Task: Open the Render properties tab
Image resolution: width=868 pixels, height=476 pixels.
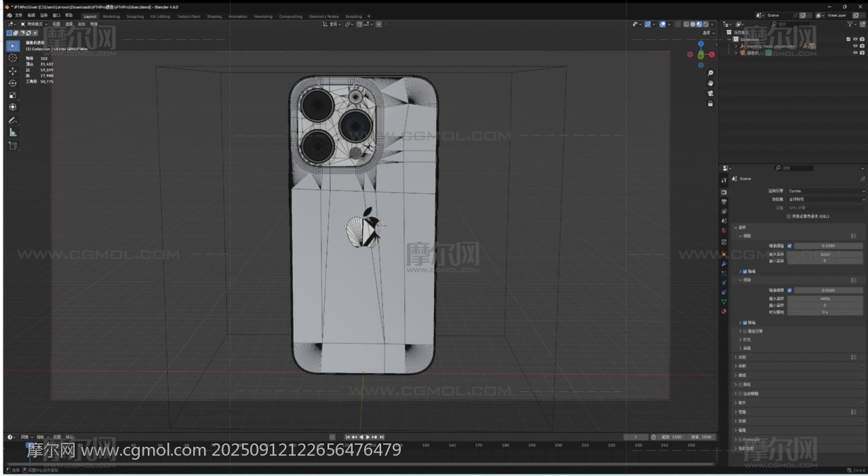Action: click(724, 192)
